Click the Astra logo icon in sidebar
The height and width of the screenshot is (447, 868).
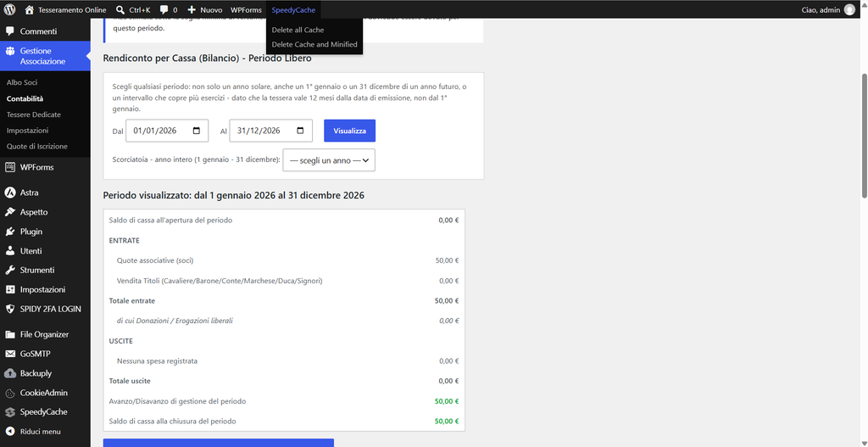[x=10, y=193]
